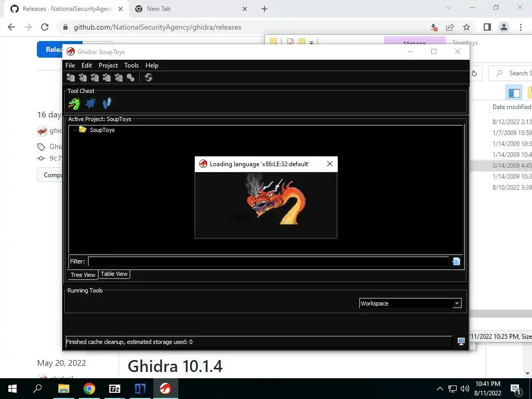The image size is (532, 399).
Task: Open the Windows Start menu
Action: tap(12, 389)
